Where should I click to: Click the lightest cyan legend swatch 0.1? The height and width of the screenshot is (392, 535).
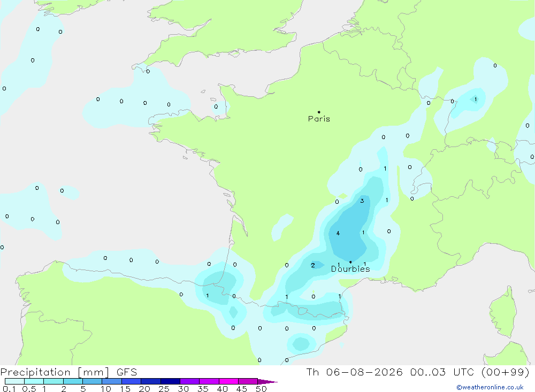click(14, 381)
